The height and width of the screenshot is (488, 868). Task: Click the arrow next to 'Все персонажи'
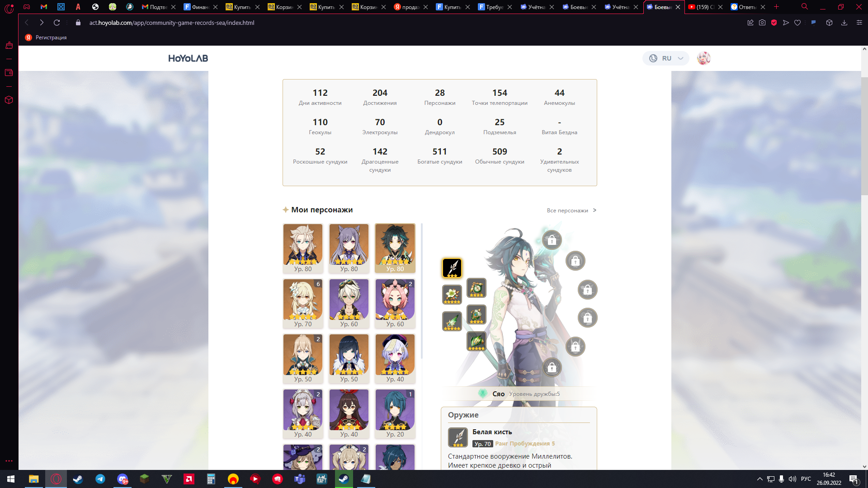(x=594, y=210)
